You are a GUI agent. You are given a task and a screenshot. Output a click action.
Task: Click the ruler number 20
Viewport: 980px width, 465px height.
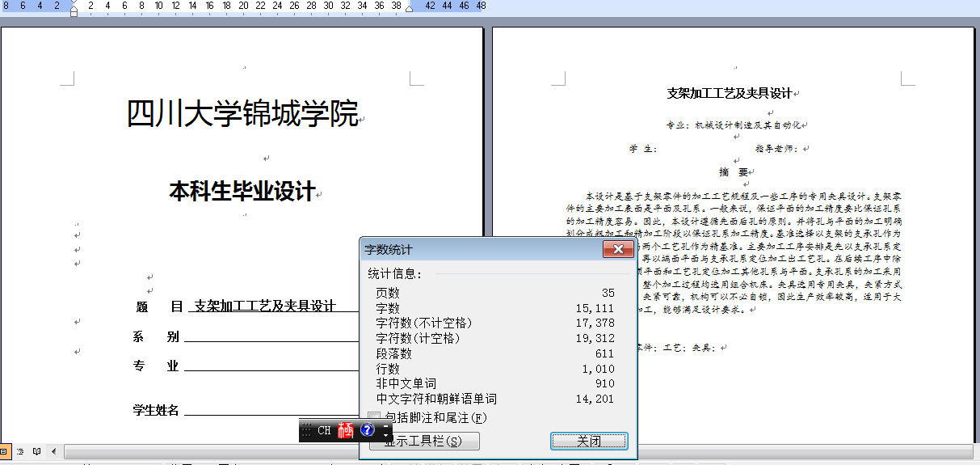(x=243, y=6)
